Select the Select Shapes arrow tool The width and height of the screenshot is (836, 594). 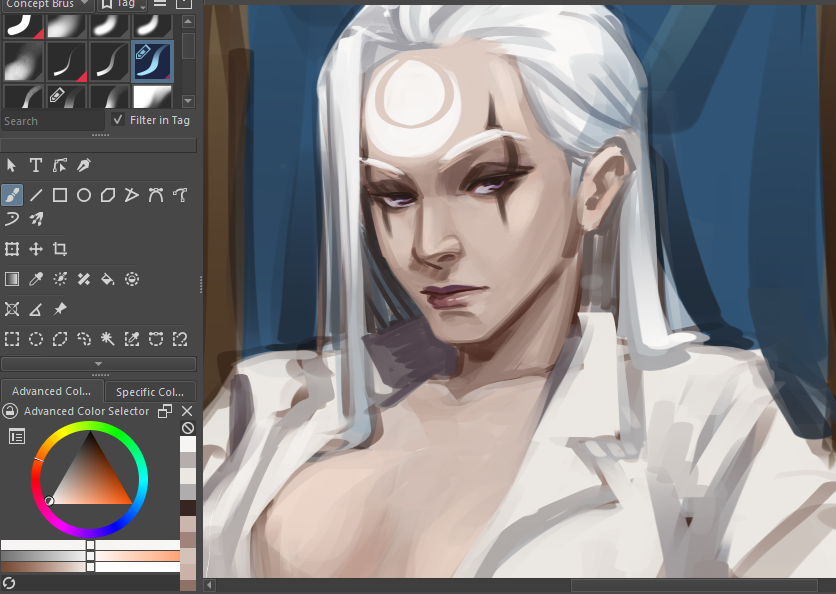click(x=12, y=165)
